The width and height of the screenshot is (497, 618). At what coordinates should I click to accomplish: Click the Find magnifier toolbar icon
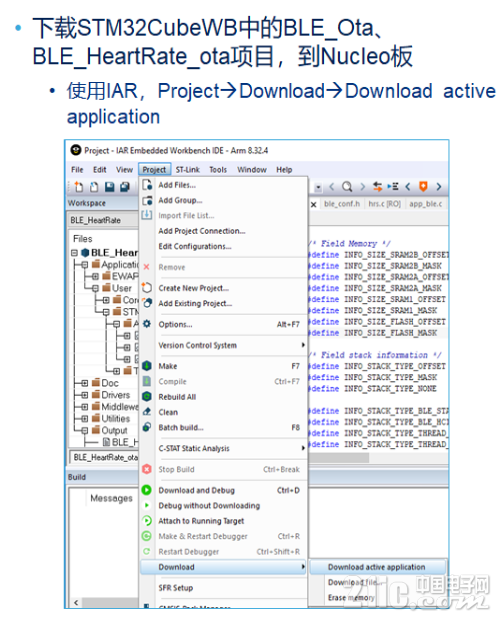tap(347, 186)
